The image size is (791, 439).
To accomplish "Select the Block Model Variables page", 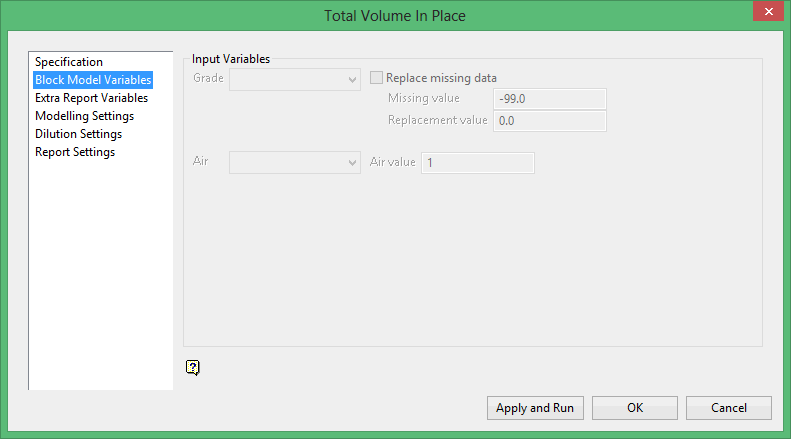I will (x=93, y=80).
